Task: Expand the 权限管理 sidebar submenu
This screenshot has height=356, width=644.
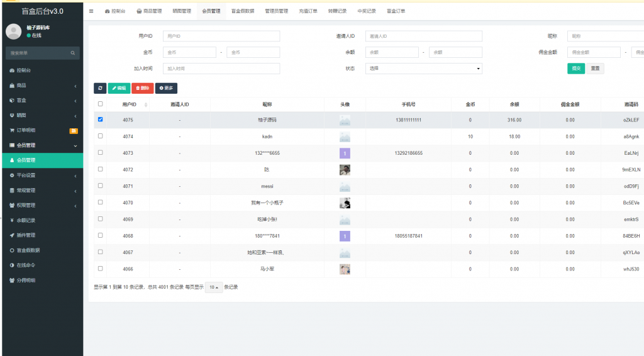Action: click(42, 205)
